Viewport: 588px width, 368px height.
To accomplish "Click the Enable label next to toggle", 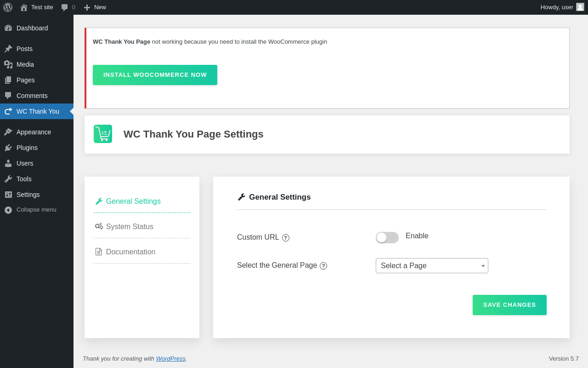I will 417,236.
